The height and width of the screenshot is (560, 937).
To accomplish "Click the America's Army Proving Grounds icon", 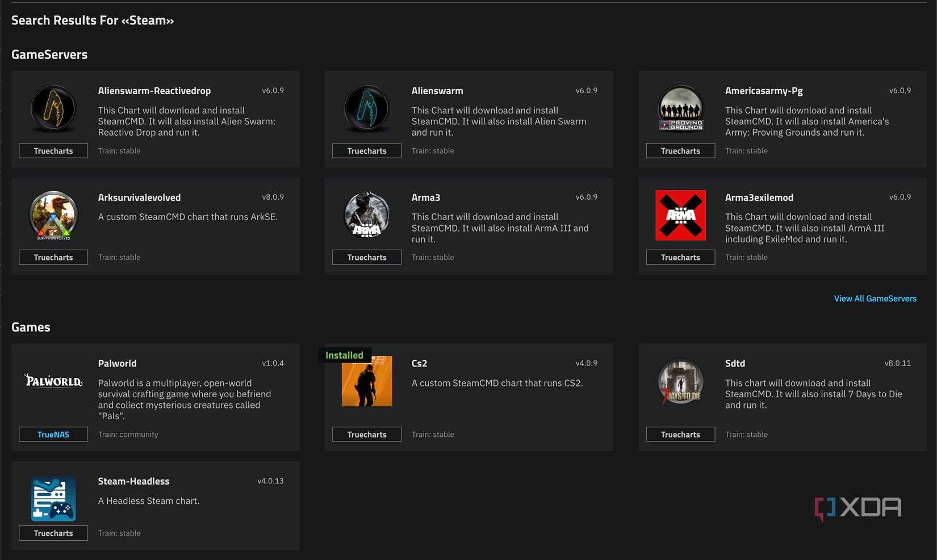I will point(680,108).
